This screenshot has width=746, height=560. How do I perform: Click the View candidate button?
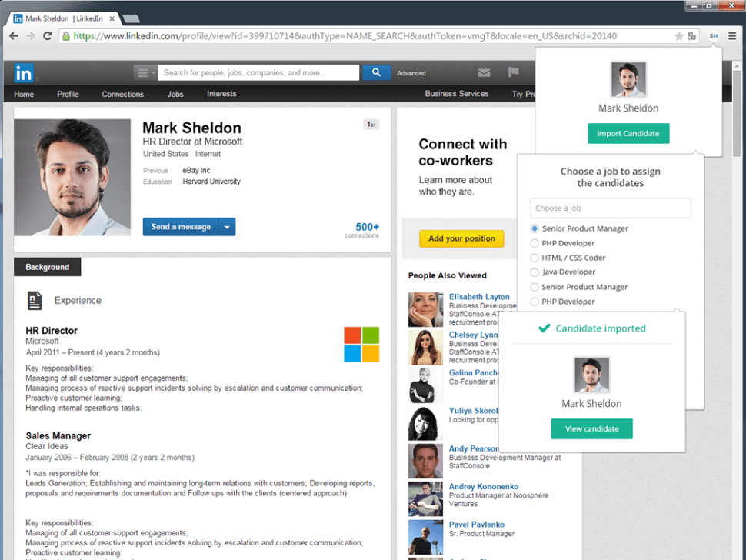(592, 428)
